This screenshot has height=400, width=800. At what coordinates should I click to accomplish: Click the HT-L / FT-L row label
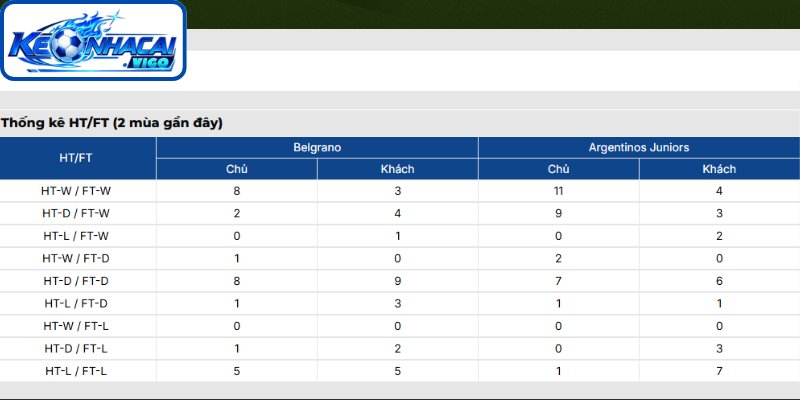(x=76, y=371)
